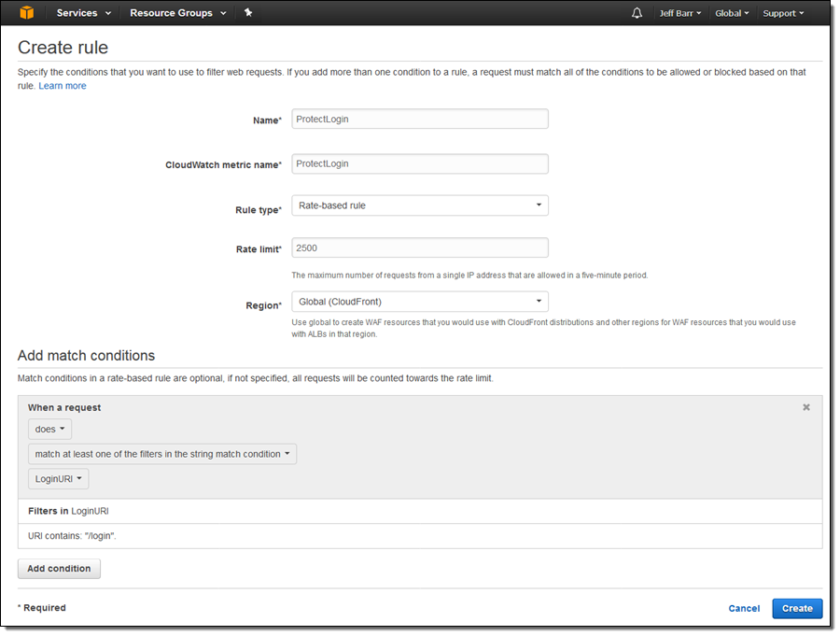
Task: Toggle the 'does' condition dropdown
Action: tap(49, 430)
